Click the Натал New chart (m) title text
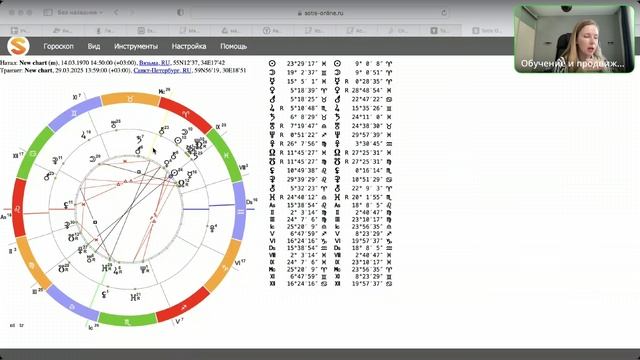This screenshot has width=640, height=360. point(30,63)
